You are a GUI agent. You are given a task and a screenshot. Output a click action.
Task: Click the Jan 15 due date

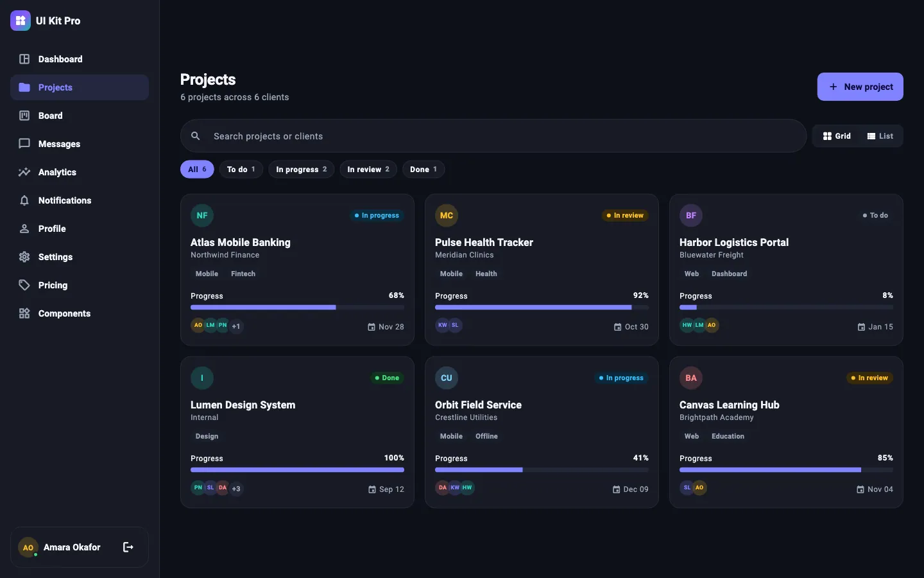[x=875, y=327]
